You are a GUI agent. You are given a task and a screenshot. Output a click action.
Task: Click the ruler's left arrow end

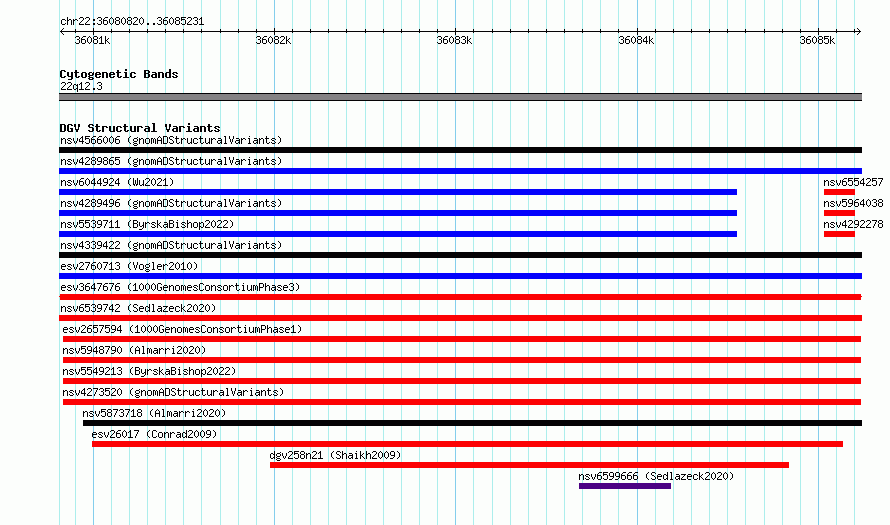(62, 32)
